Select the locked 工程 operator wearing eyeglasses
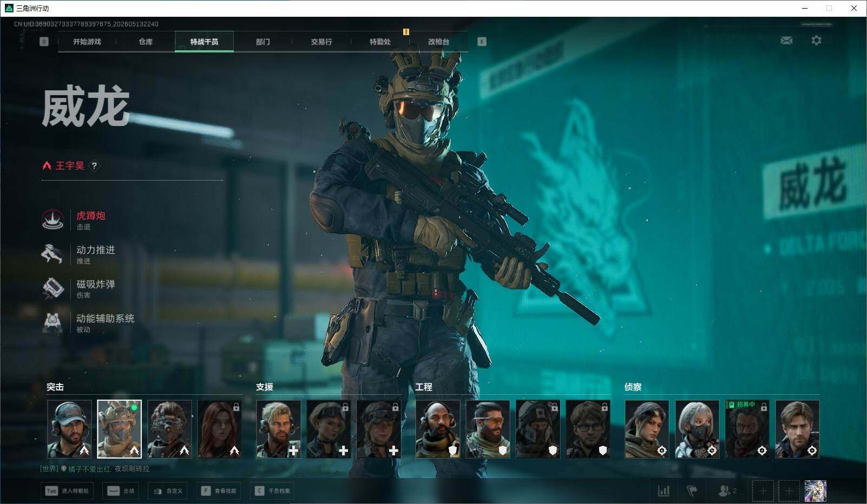This screenshot has width=867, height=504. point(588,429)
